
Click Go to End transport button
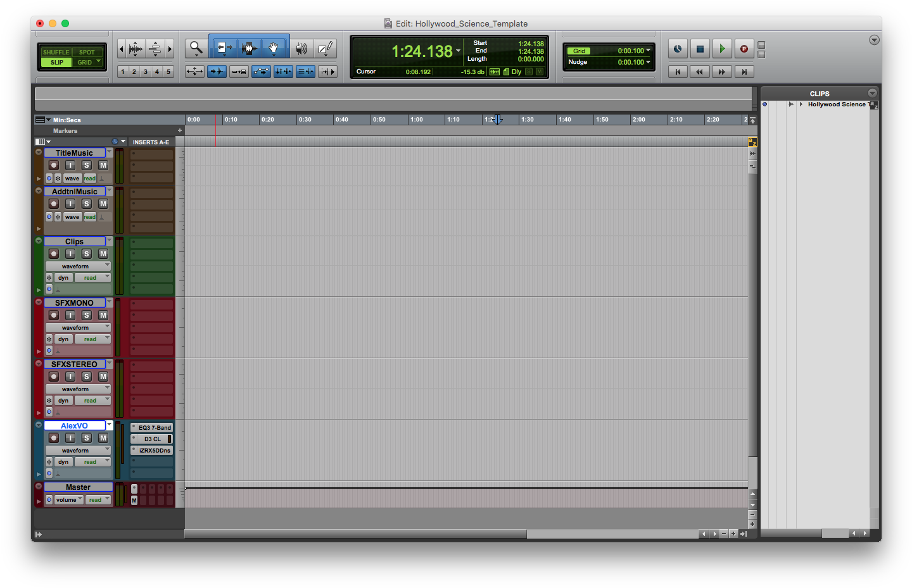pyautogui.click(x=744, y=72)
